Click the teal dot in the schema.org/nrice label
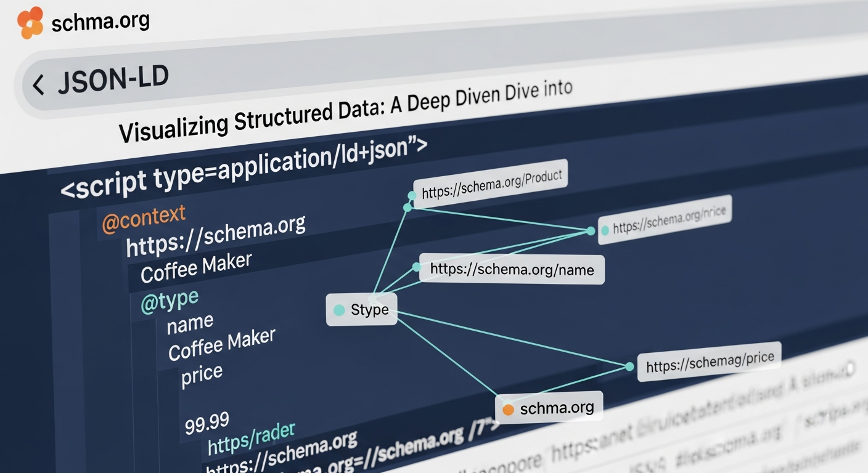The height and width of the screenshot is (473, 868). coord(607,229)
